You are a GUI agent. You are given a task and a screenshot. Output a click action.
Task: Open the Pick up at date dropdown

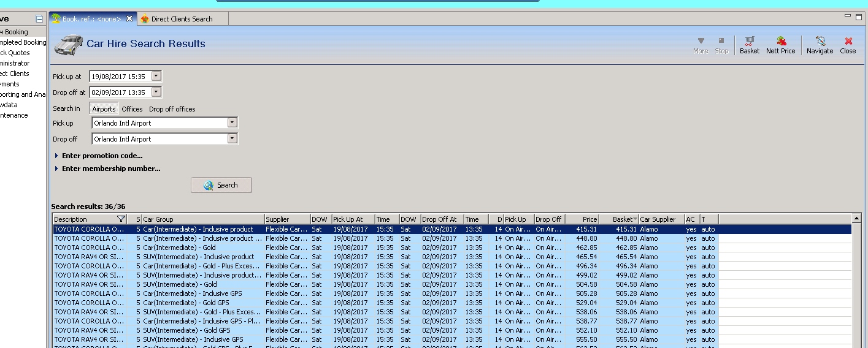point(156,77)
